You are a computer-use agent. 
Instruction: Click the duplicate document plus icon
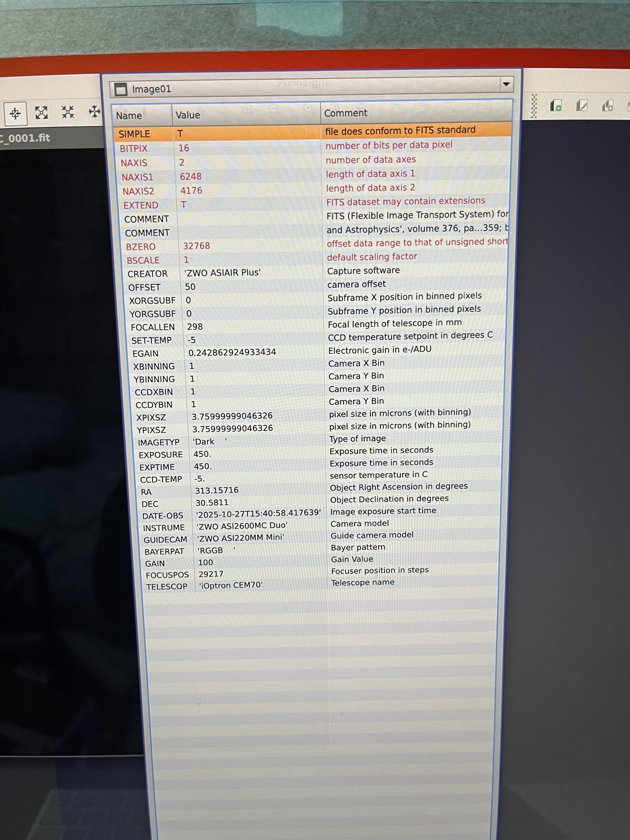pos(607,106)
